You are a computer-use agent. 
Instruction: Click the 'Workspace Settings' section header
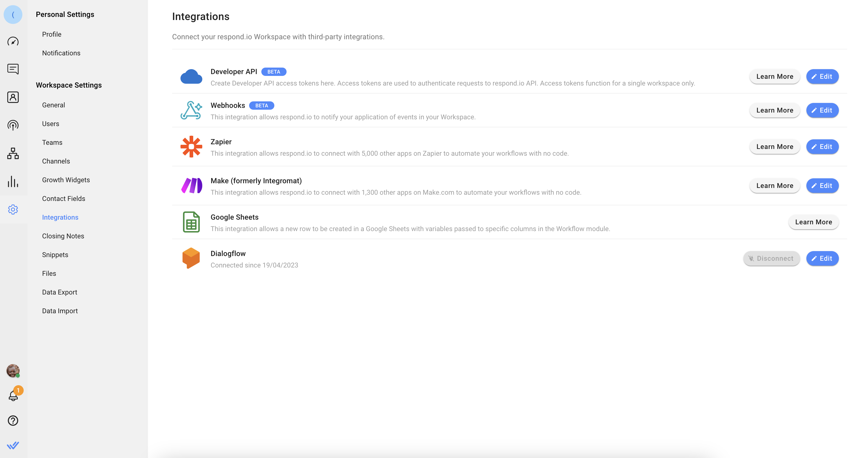(69, 85)
